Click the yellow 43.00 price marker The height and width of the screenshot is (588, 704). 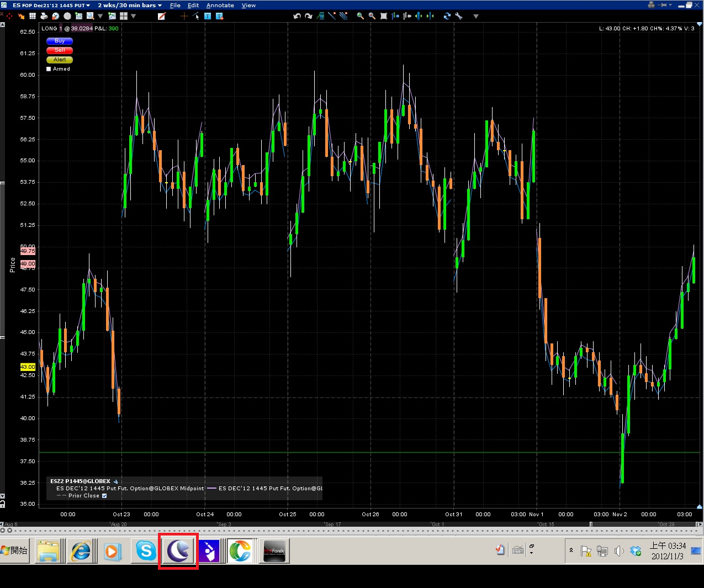[x=28, y=367]
